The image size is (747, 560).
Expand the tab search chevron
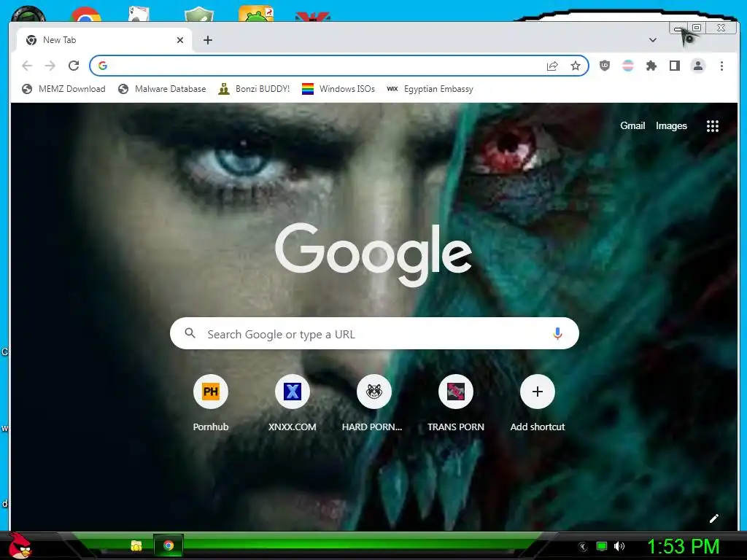653,40
